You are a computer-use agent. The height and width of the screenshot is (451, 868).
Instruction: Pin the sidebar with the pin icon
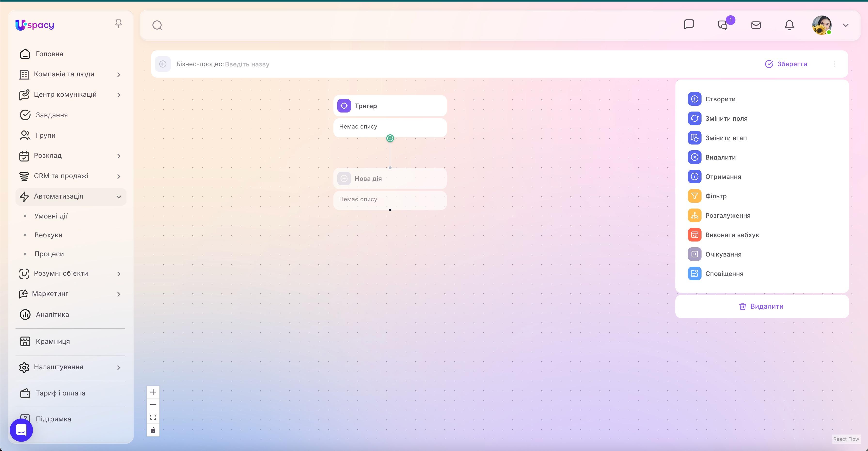click(118, 23)
